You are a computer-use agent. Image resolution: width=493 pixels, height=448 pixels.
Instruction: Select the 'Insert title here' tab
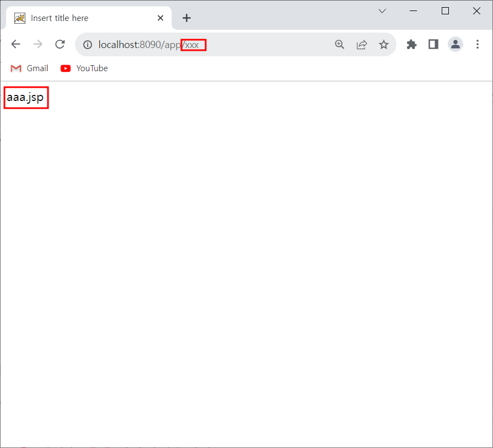pos(89,18)
